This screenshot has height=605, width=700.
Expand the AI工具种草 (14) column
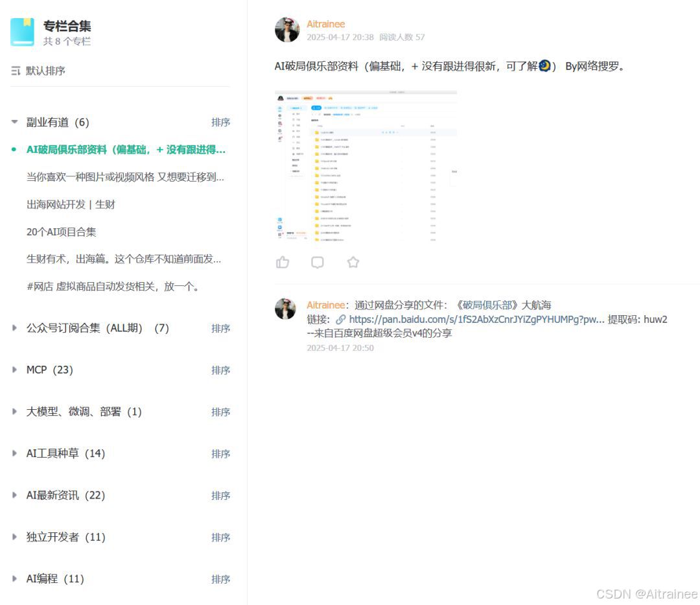[x=15, y=453]
